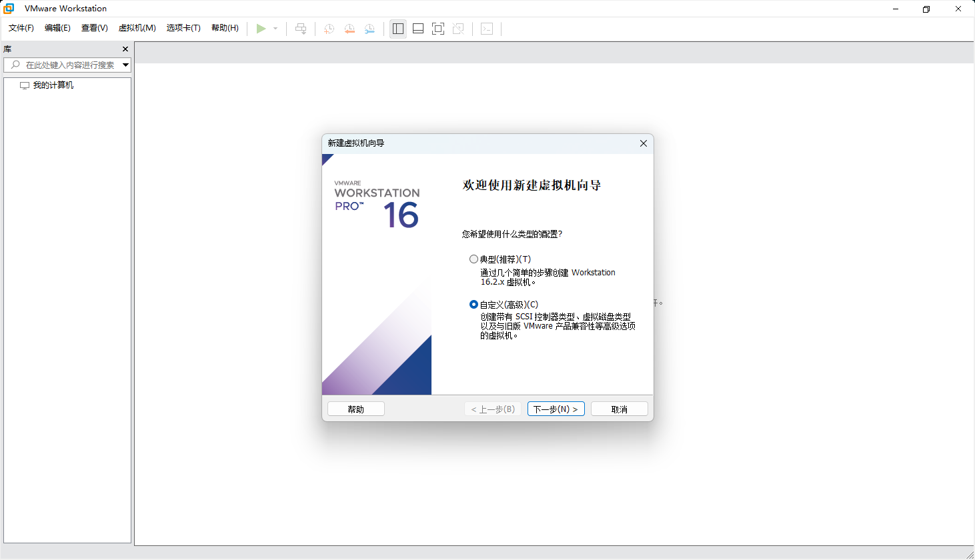Open the snapshot manager wrench icon

pos(369,29)
